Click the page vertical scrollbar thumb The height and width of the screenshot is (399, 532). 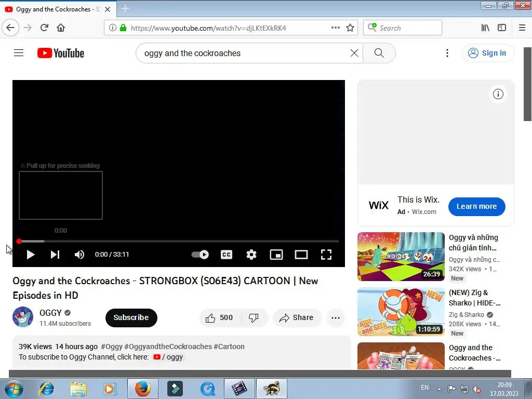pos(528,84)
